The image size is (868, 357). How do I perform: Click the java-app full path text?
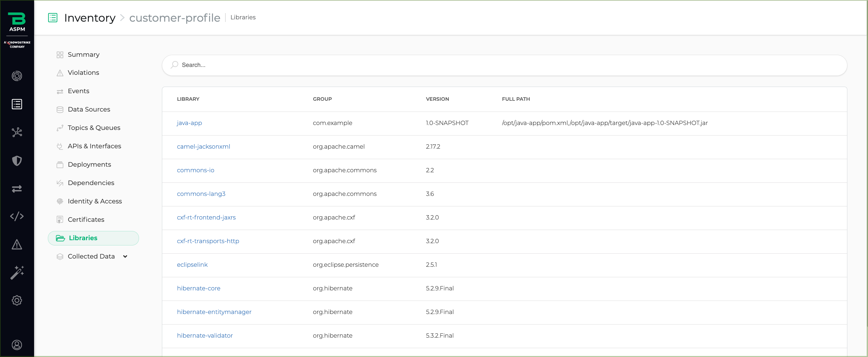[604, 123]
